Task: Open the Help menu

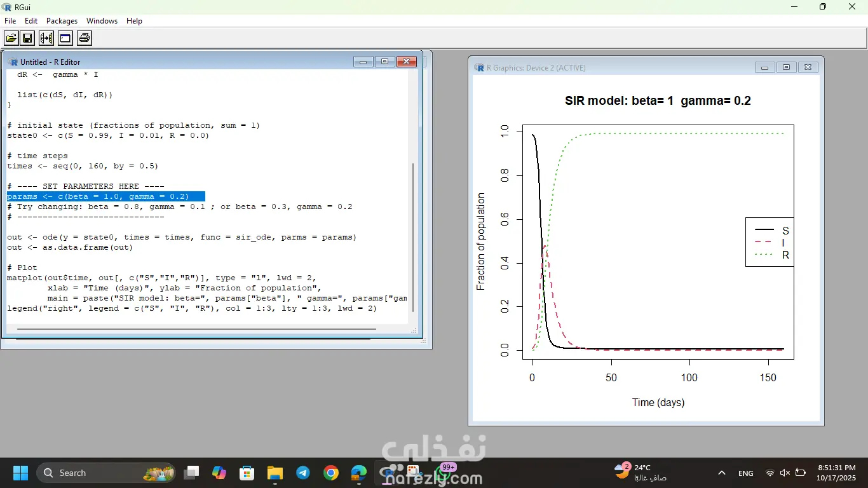Action: coord(134,21)
